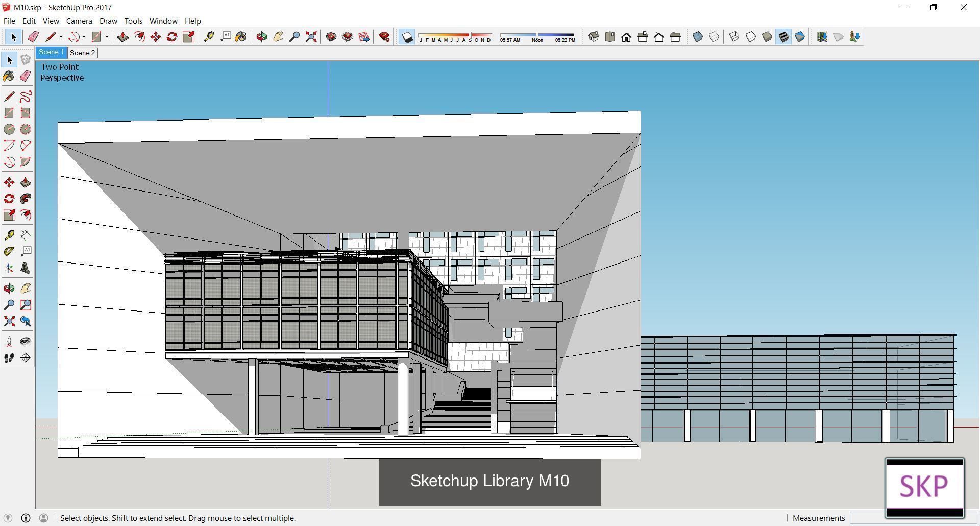Send model to LayOut
This screenshot has width=980, height=526.
(x=364, y=37)
